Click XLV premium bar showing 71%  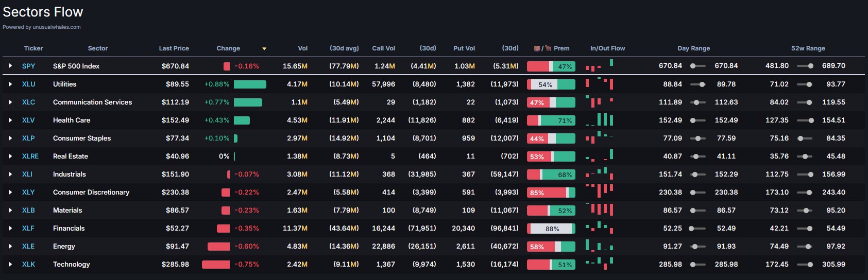pos(551,120)
